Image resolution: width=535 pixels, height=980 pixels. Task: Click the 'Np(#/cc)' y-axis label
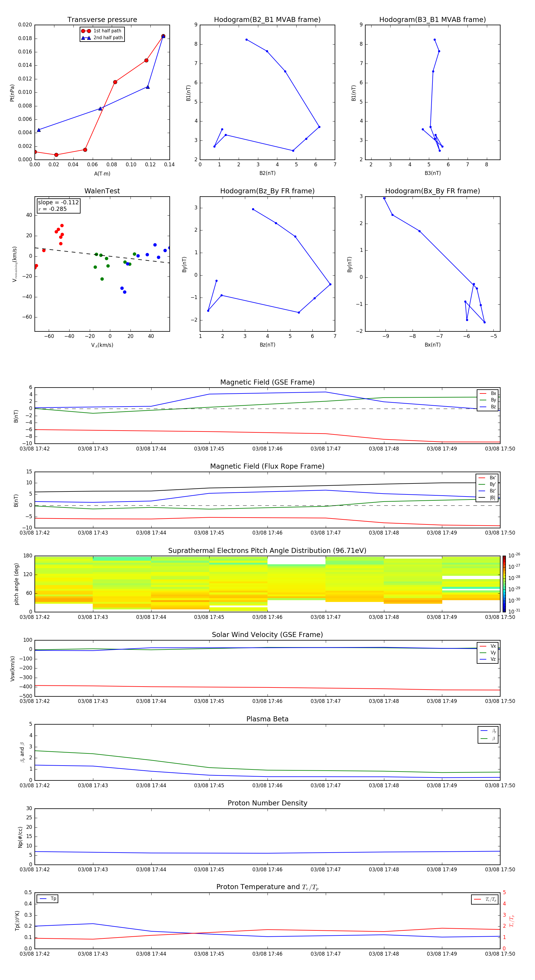pos(21,837)
